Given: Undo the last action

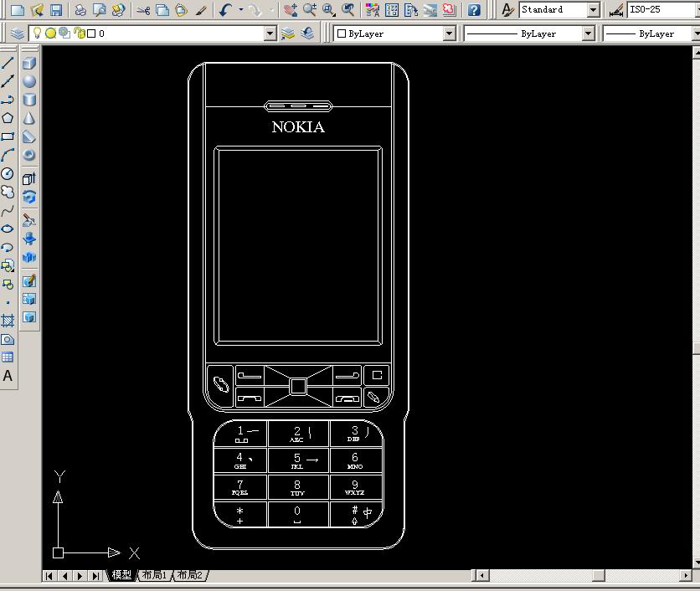Looking at the screenshot, I should 225,10.
